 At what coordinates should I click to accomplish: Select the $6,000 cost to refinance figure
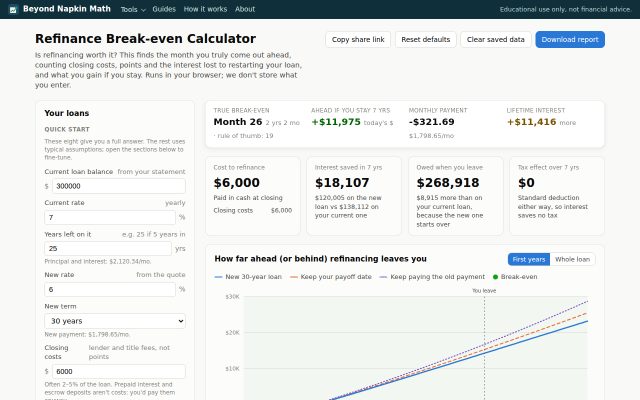[237, 183]
